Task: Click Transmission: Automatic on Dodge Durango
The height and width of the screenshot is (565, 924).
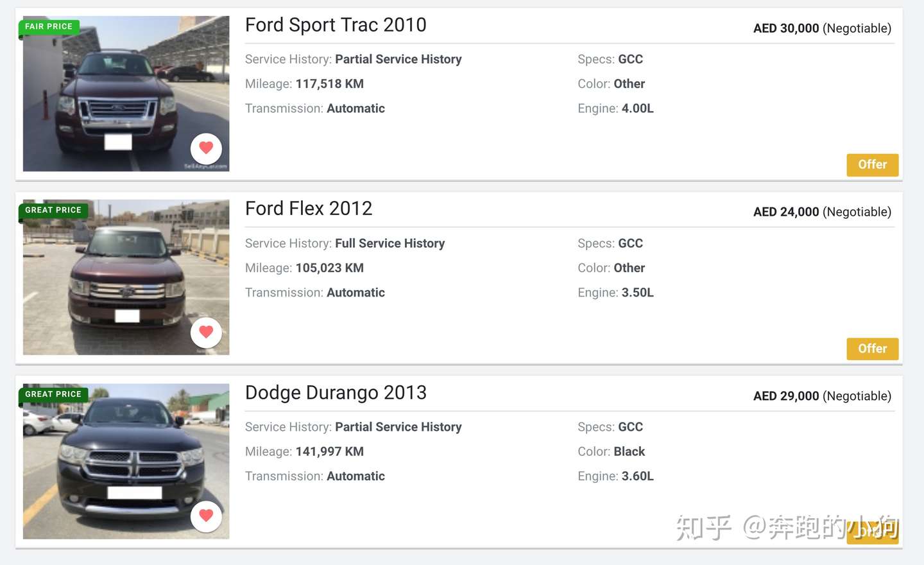Action: pyautogui.click(x=315, y=476)
